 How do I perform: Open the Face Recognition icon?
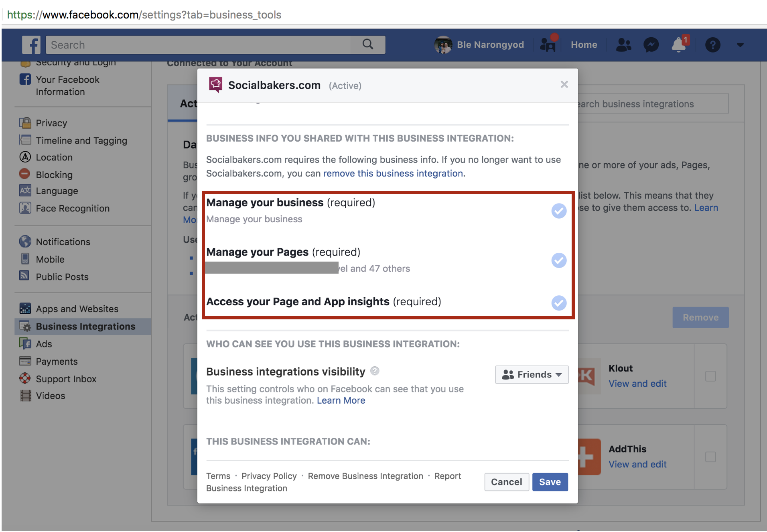[x=25, y=208]
